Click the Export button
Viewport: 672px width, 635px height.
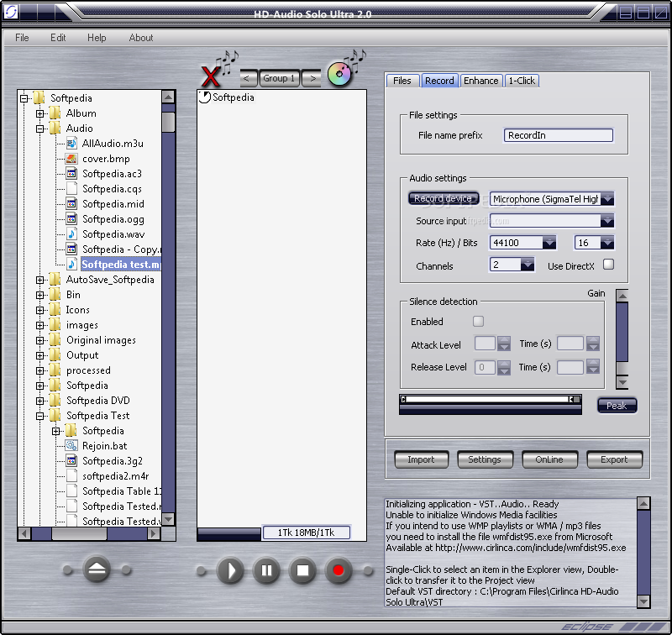[614, 459]
